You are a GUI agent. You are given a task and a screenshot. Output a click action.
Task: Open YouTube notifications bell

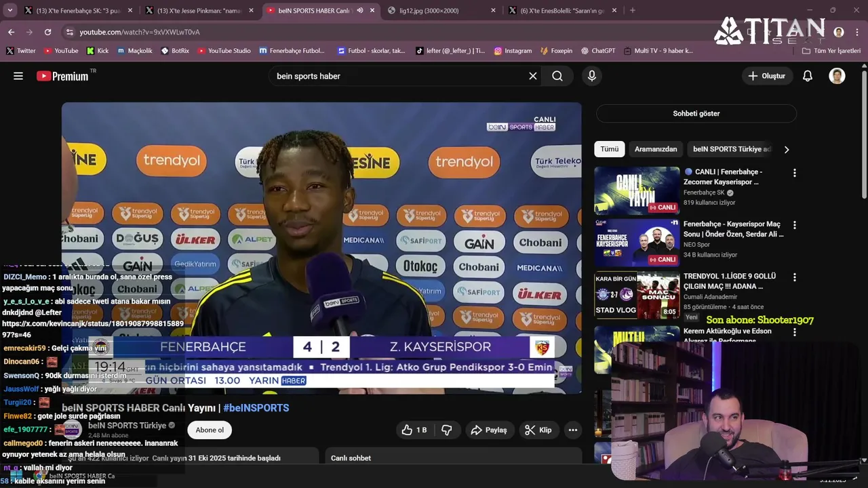[x=808, y=76]
